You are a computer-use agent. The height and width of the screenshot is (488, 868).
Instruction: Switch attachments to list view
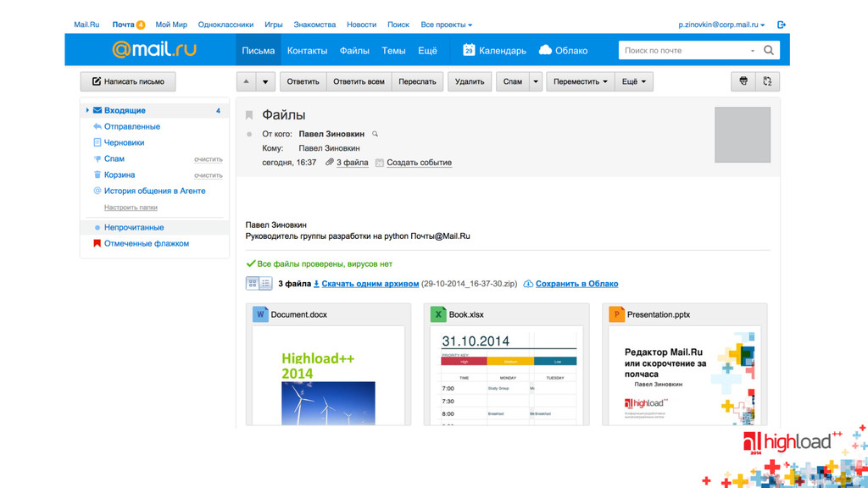pos(265,283)
